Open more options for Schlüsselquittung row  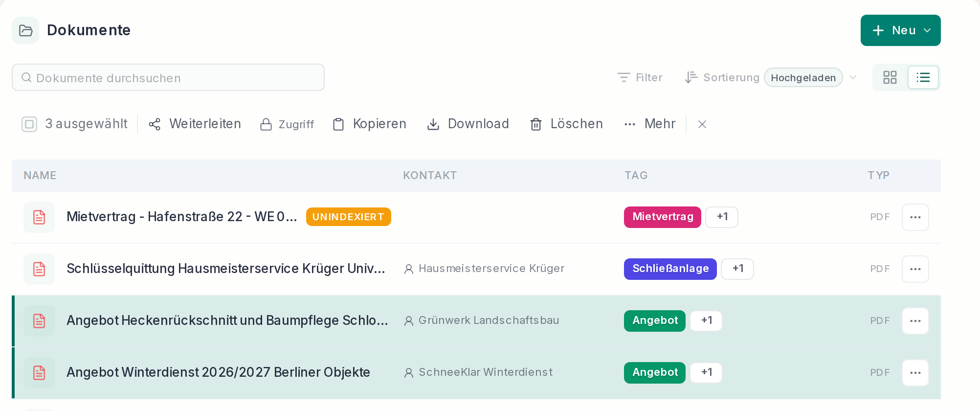pyautogui.click(x=915, y=269)
